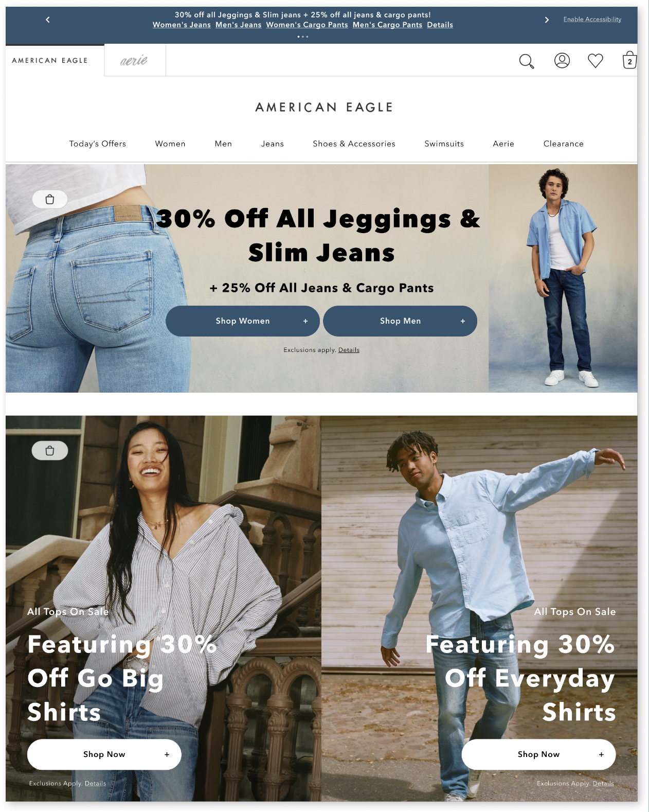Select the American Eagle brand tab
Image resolution: width=649 pixels, height=812 pixels.
point(50,60)
